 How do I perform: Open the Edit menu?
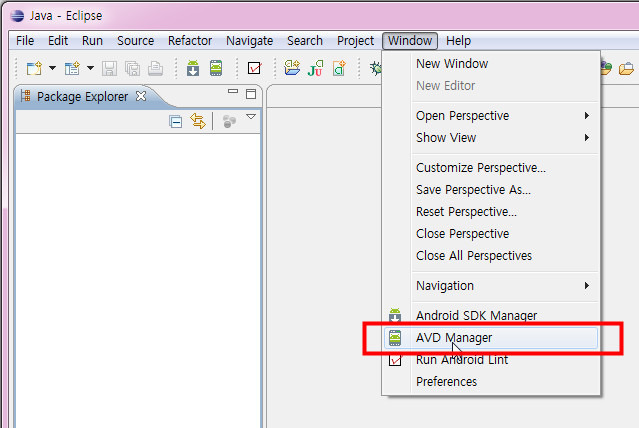point(58,41)
